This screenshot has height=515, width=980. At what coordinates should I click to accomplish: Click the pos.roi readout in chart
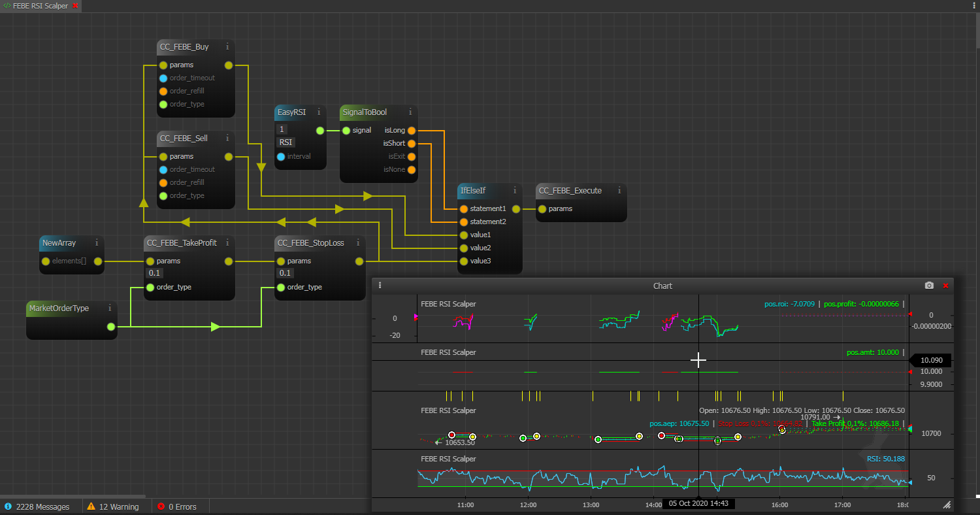[789, 304]
